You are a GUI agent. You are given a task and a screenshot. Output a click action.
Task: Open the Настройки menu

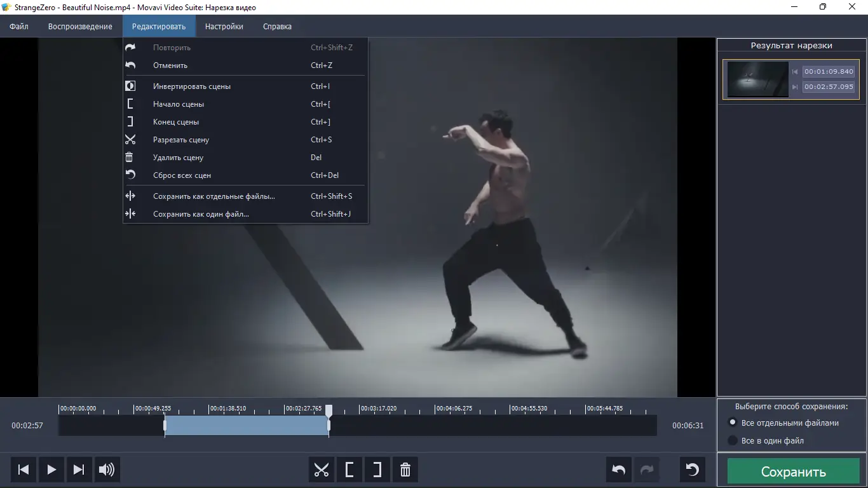(224, 27)
